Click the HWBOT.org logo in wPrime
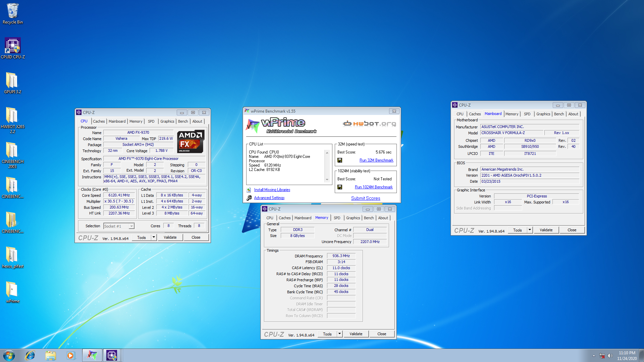The width and height of the screenshot is (644, 362). click(369, 124)
